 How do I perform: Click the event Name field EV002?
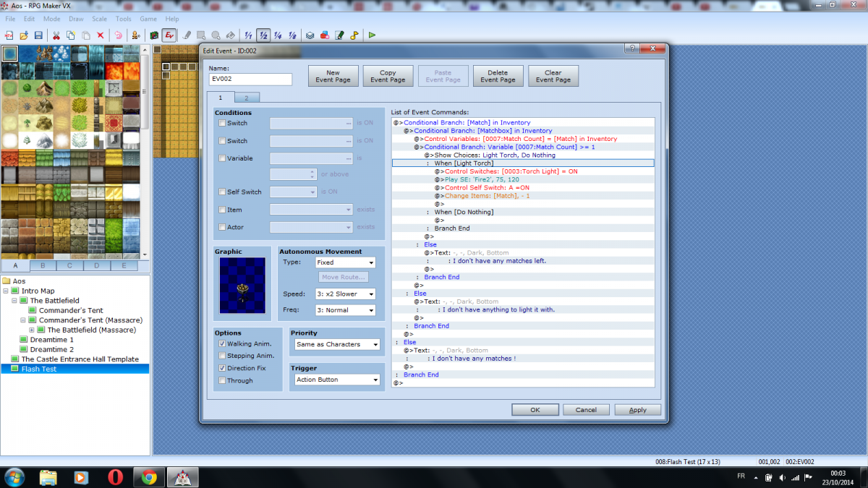point(250,80)
